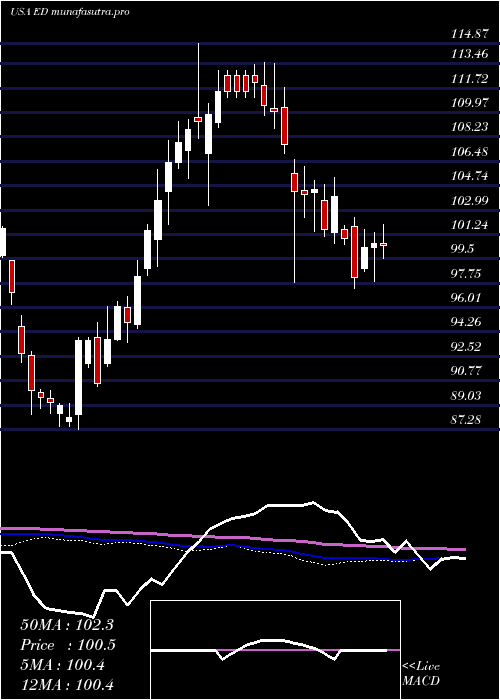Click the 104.74 price axis label
Image resolution: width=500 pixels, height=700 pixels.
pyautogui.click(x=469, y=176)
